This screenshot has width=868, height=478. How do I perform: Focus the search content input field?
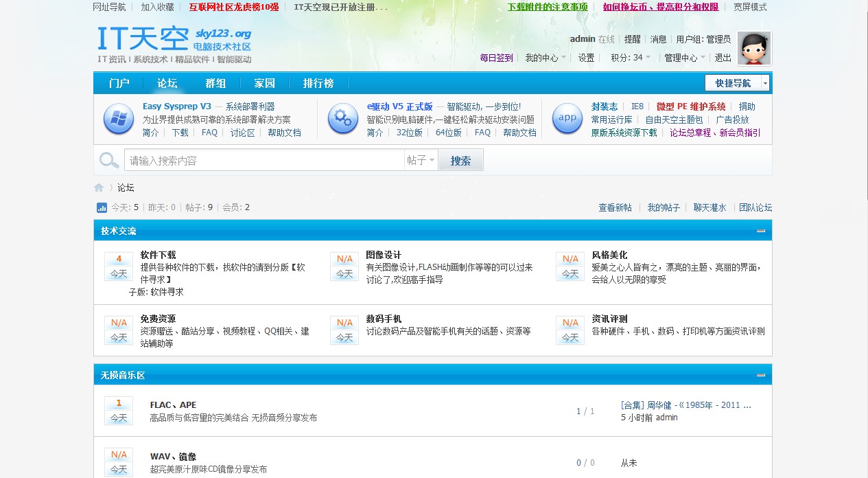(264, 161)
